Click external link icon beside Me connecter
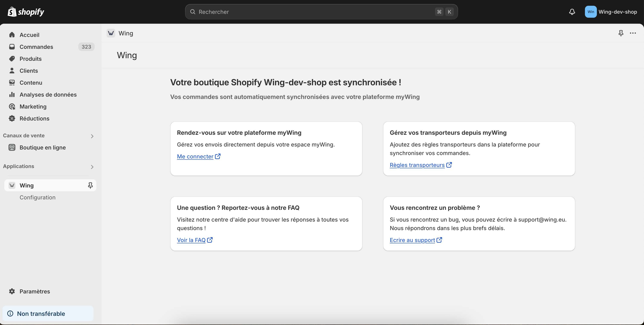This screenshot has height=325, width=644. [218, 156]
